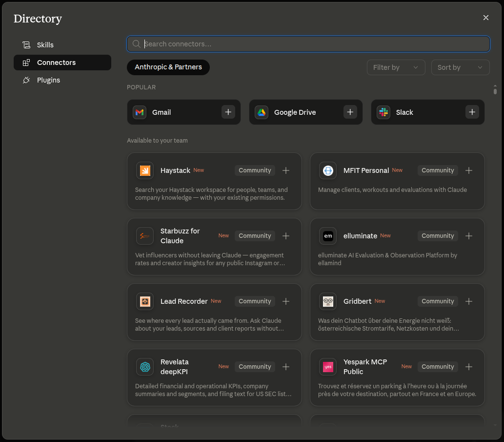Click the MFIT Personal logo icon
504x442 pixels.
pyautogui.click(x=328, y=170)
